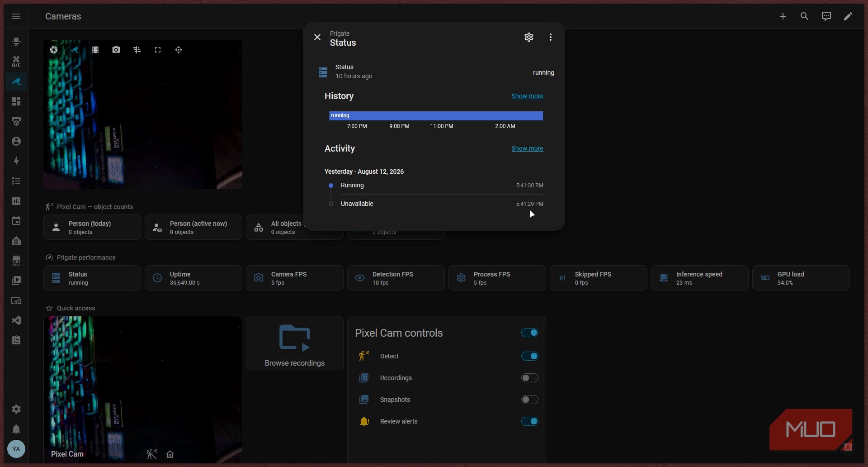Expand the sidebar hamburger menu
This screenshot has width=868, height=467.
(x=16, y=16)
